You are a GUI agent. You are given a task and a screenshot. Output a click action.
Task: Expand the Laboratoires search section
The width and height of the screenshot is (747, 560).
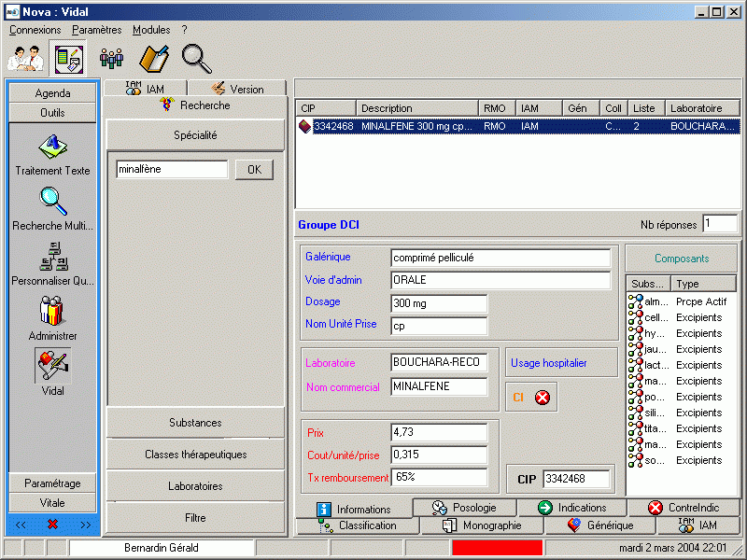195,486
